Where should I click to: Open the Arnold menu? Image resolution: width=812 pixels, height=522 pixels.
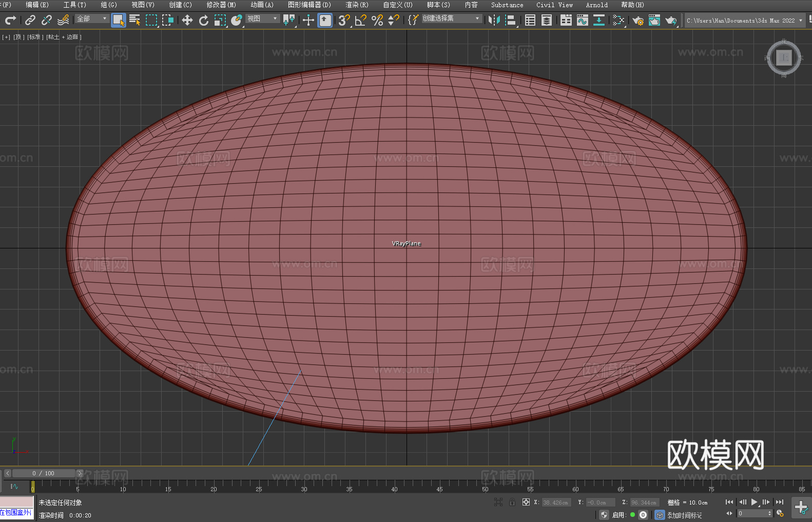(x=596, y=5)
